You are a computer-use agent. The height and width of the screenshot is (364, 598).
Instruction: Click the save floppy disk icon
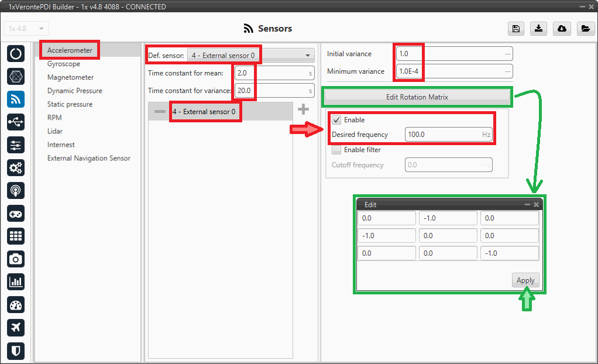(x=515, y=29)
